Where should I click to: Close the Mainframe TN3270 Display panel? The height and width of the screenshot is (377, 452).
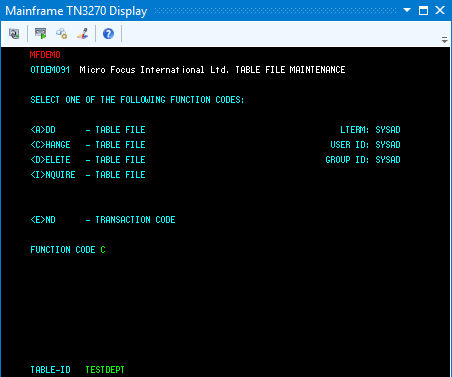(440, 10)
